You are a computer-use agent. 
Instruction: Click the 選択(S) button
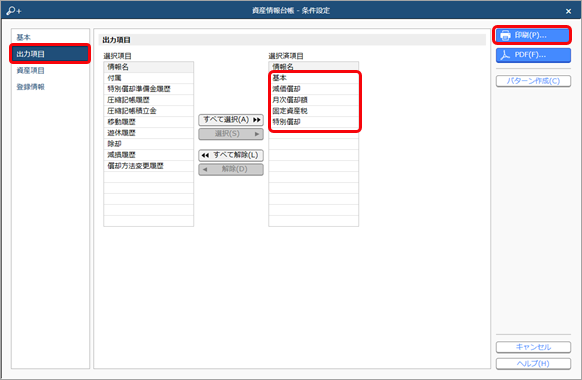pos(231,134)
